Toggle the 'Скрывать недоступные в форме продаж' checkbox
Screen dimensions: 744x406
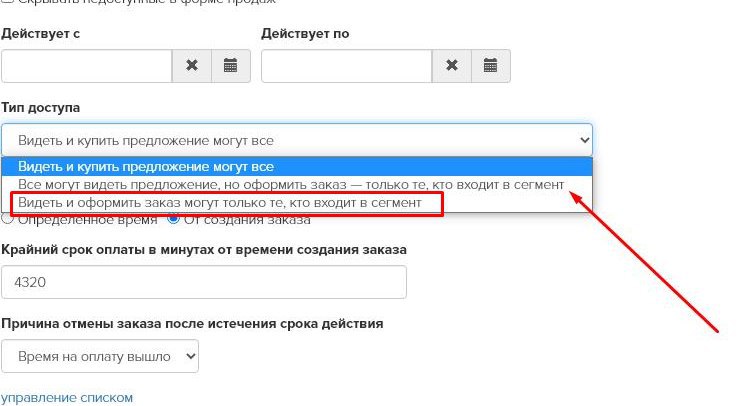click(7, 1)
